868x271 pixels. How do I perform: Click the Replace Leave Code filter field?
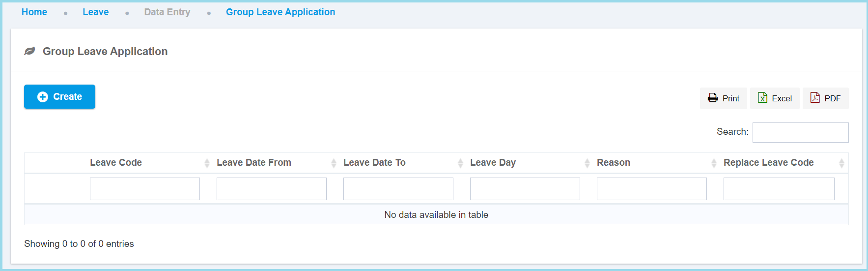pyautogui.click(x=779, y=189)
